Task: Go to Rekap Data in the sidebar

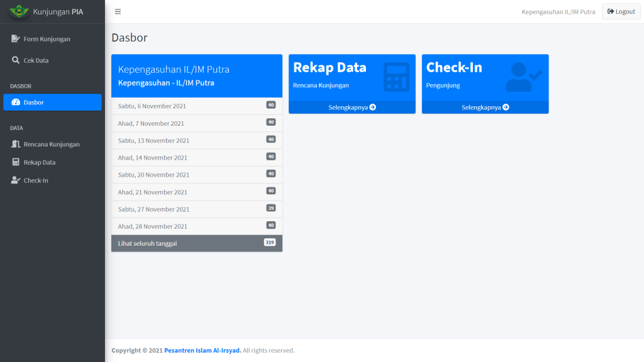Action: 40,162
